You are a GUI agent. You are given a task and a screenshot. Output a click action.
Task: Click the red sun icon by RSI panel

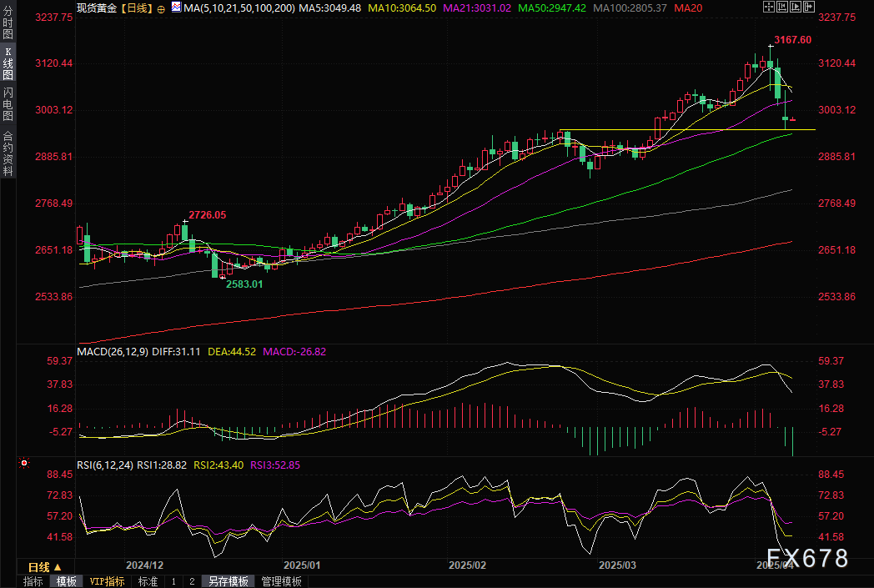(23, 462)
